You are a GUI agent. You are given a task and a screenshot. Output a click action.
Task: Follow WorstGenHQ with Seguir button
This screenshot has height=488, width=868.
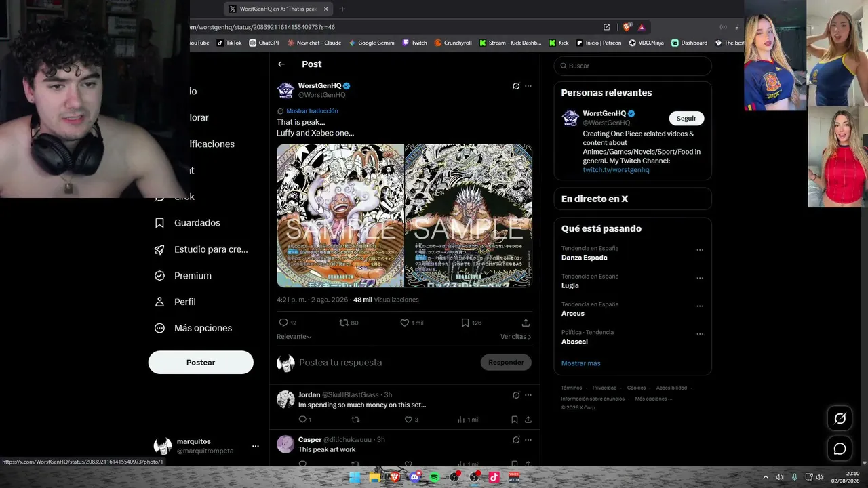[686, 119]
